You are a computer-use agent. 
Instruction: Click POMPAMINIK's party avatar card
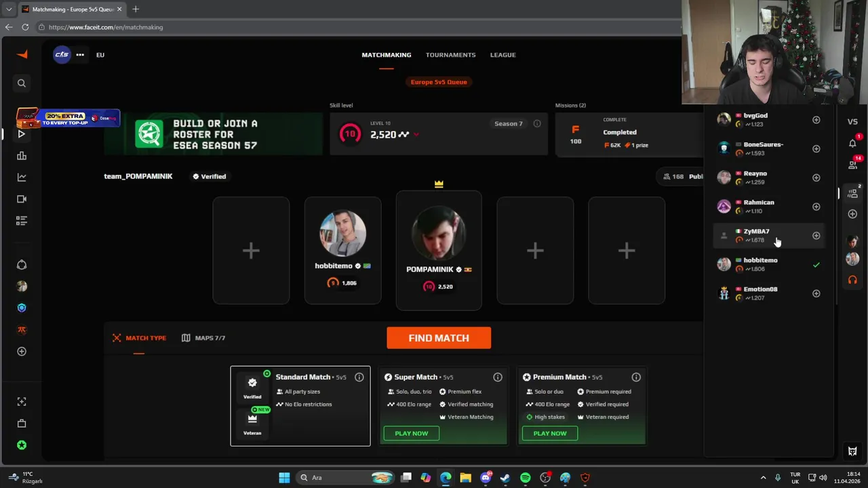pos(439,251)
